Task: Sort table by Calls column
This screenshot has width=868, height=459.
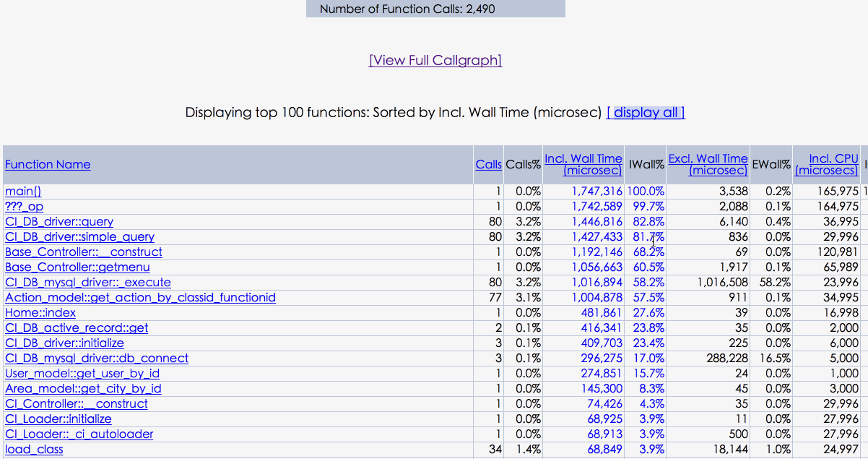Action: 488,164
